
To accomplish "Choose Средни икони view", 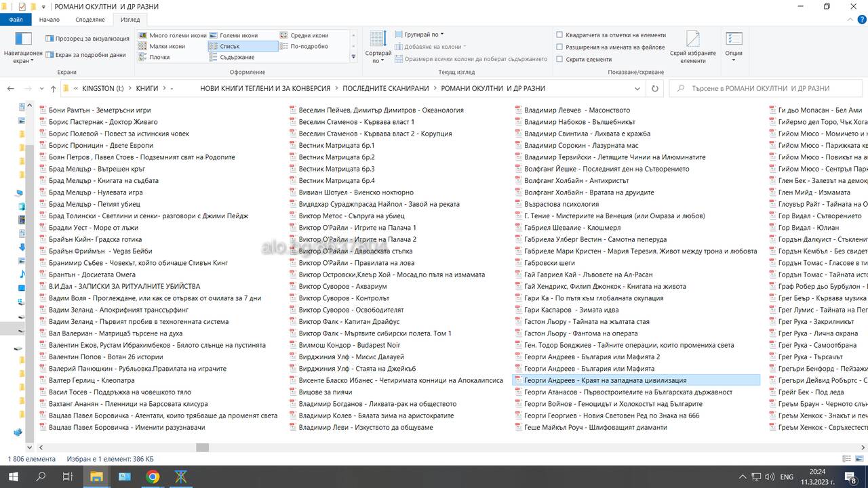I will point(304,35).
